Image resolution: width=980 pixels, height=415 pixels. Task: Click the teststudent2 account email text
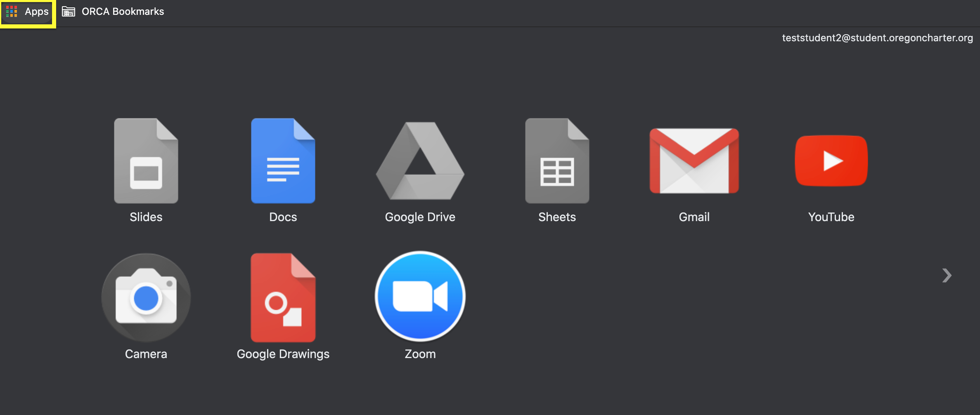877,38
